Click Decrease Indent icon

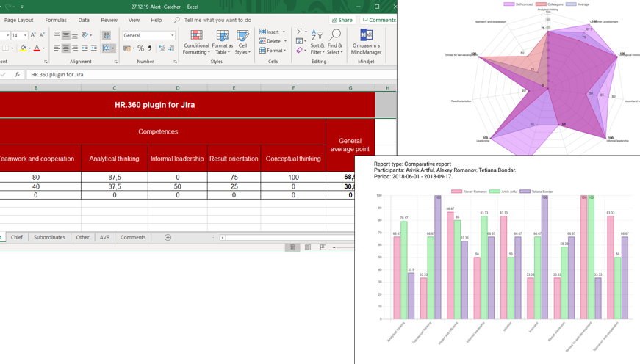[85, 48]
